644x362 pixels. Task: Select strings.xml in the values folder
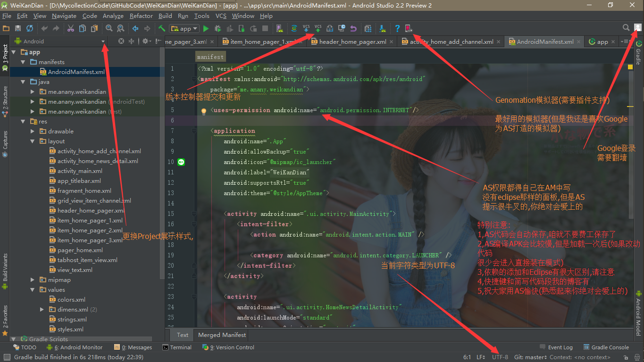72,320
